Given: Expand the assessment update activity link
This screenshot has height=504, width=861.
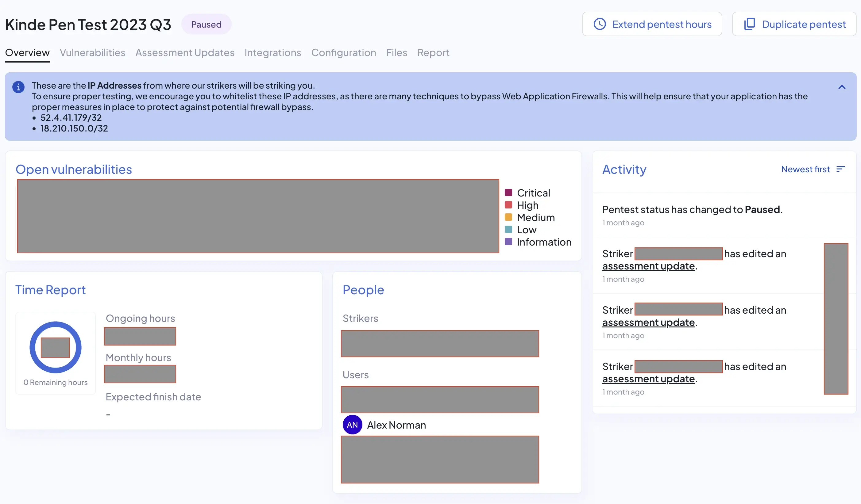Looking at the screenshot, I should coord(648,265).
